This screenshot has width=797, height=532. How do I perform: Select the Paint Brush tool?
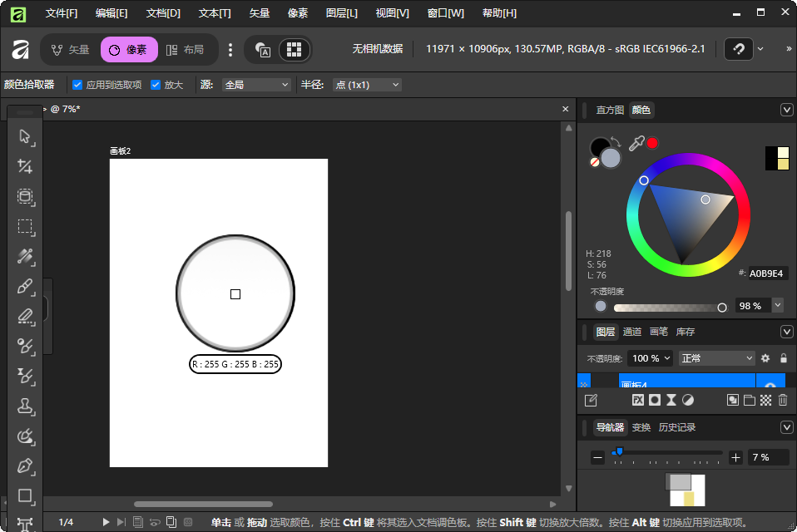coord(25,286)
